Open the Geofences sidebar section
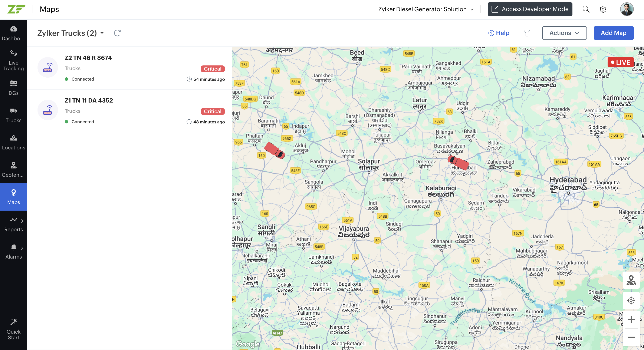The image size is (644, 350). coord(13,170)
